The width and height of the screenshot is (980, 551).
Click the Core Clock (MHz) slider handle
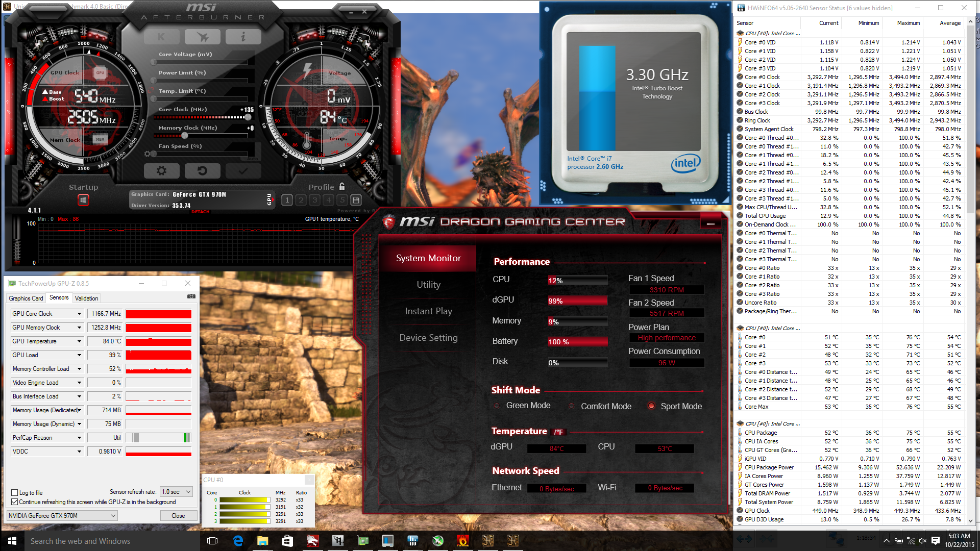(x=248, y=117)
